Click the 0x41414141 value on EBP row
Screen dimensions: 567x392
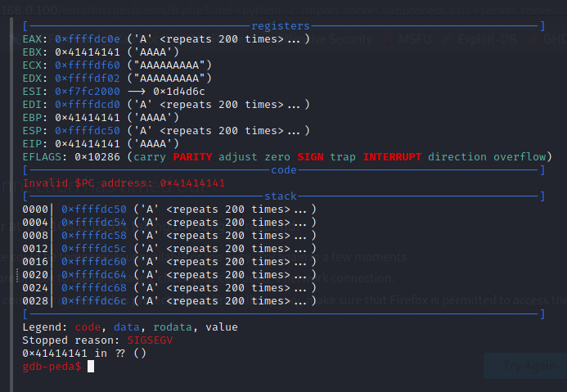click(x=88, y=118)
